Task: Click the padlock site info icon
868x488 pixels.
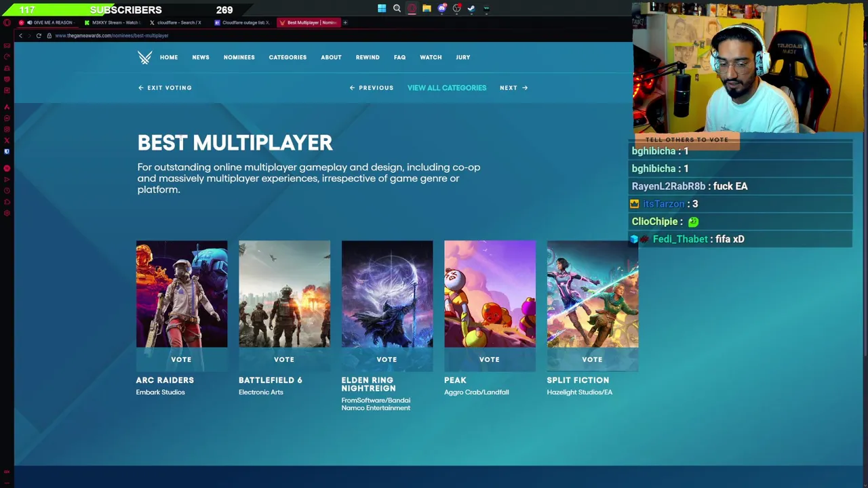Action: point(49,35)
